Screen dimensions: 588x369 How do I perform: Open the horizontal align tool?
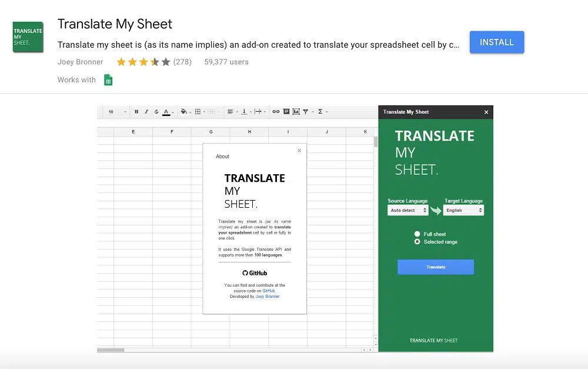(230, 111)
